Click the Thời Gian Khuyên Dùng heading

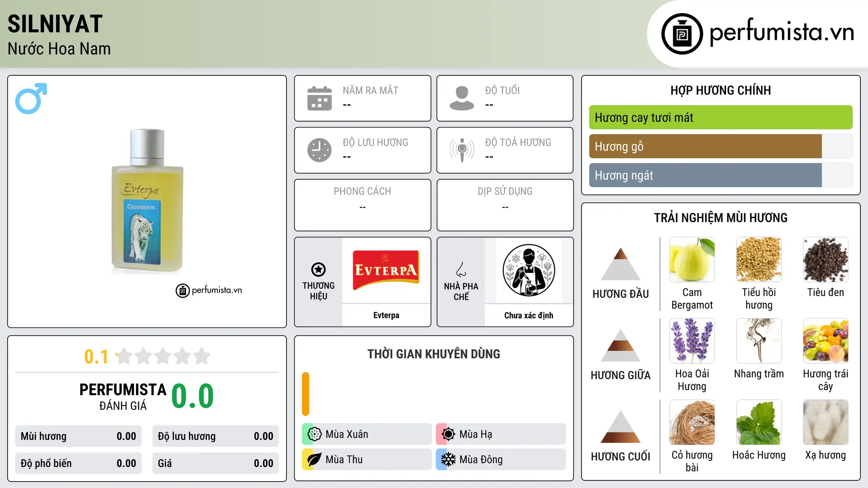(x=434, y=354)
